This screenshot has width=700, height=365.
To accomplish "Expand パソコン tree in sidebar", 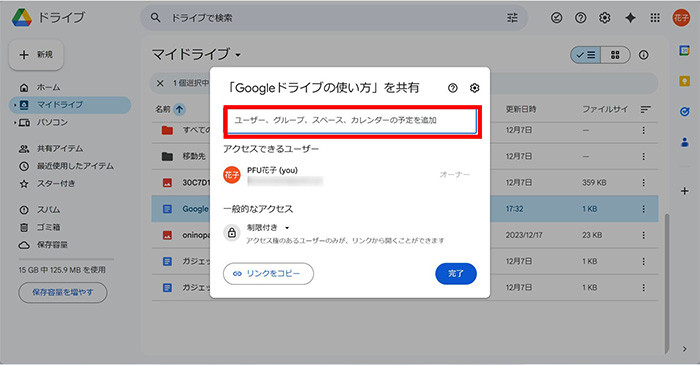I will coord(15,122).
